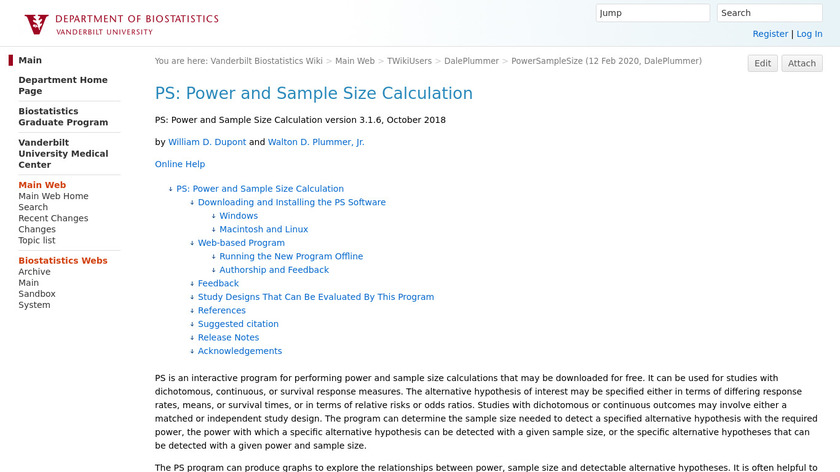Click the Jump input field

(x=652, y=13)
